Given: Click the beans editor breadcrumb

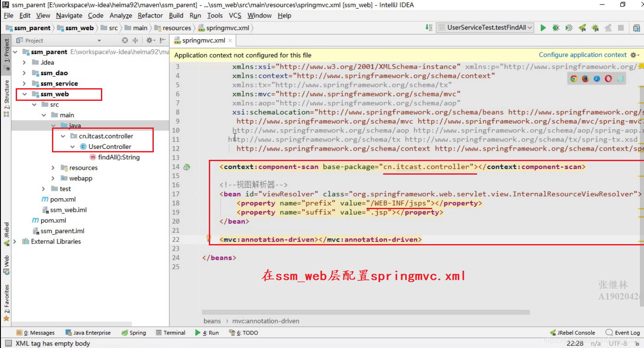Looking at the screenshot, I should click(x=212, y=321).
